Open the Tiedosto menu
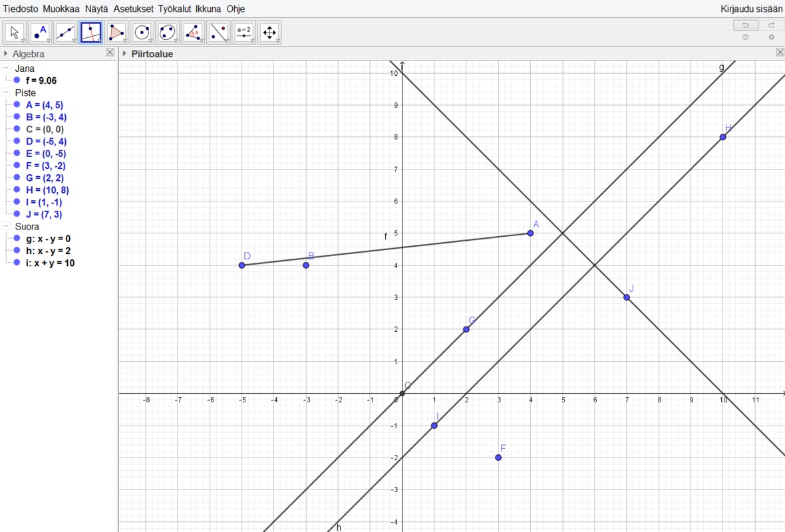785x532 pixels. coord(21,9)
